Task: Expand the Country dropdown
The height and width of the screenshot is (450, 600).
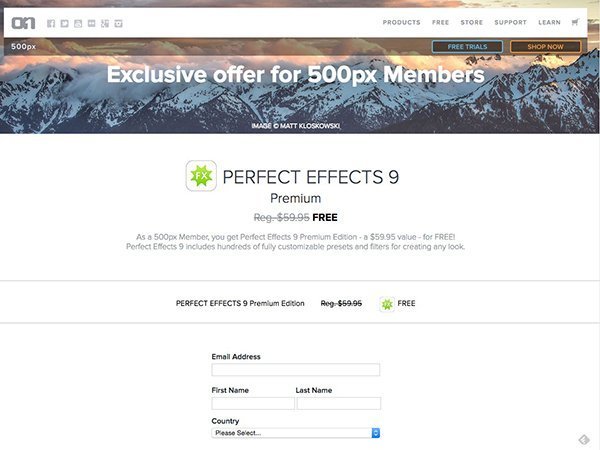Action: 295,433
